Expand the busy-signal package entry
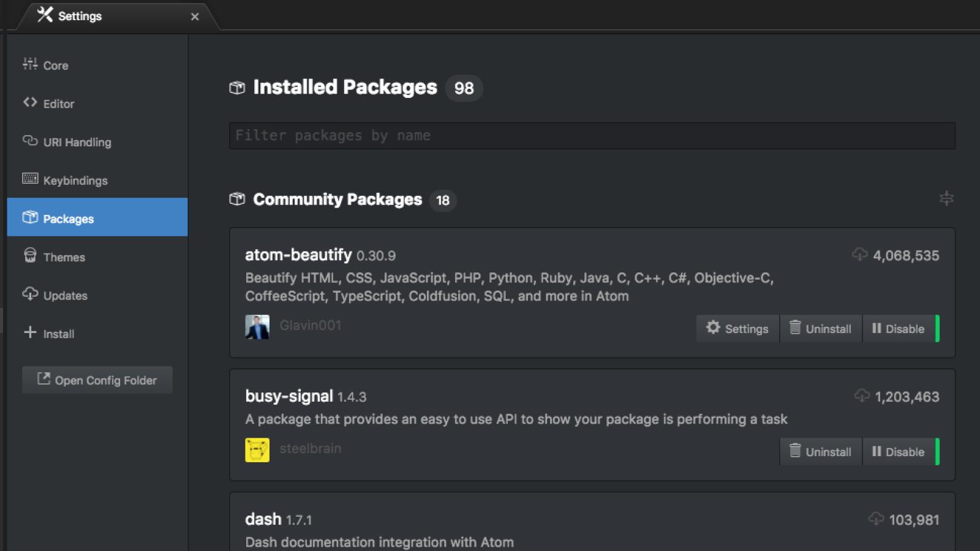980x551 pixels. click(288, 396)
